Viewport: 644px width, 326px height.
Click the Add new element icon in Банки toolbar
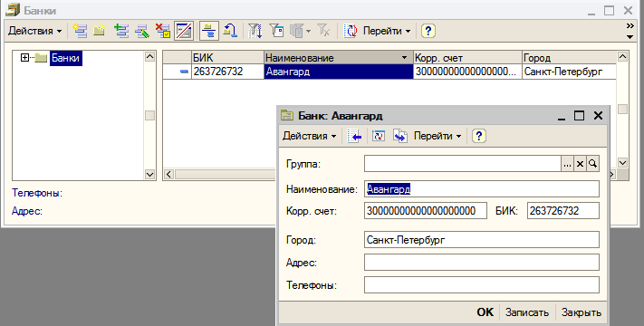point(80,31)
